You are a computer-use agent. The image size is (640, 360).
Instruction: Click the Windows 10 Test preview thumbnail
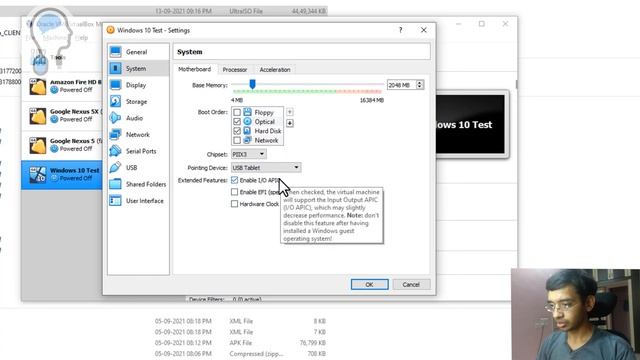click(470, 124)
